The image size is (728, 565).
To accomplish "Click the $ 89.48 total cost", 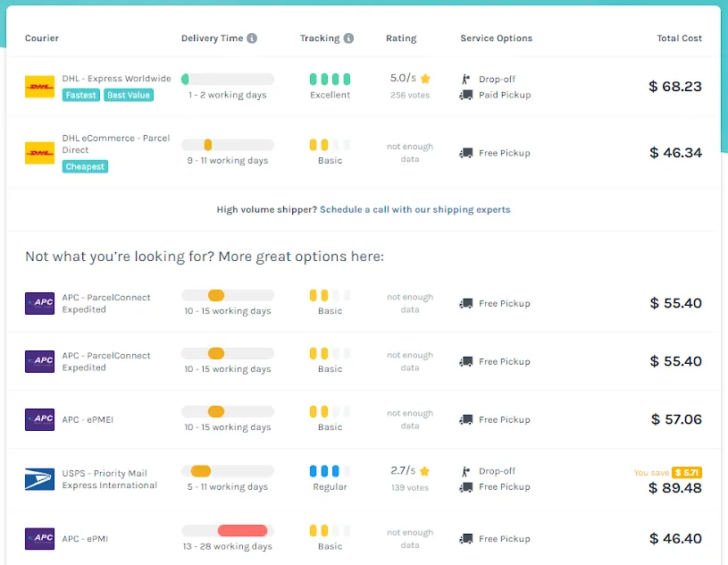I will [x=675, y=488].
